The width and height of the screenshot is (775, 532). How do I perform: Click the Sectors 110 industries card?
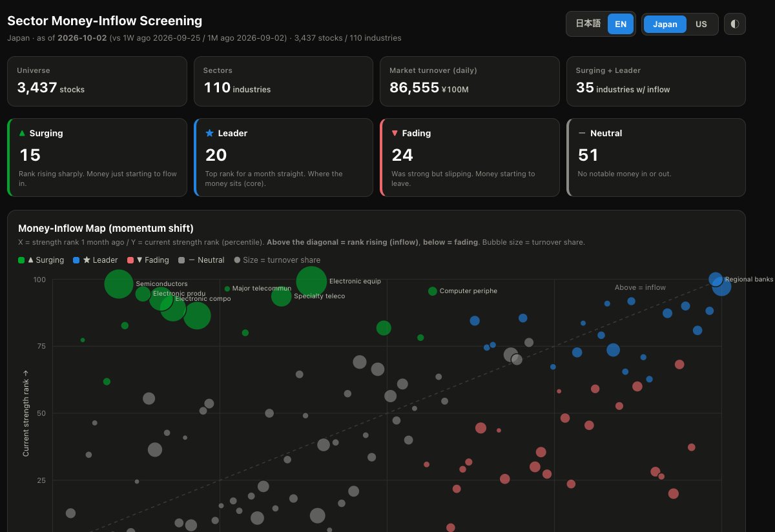284,81
